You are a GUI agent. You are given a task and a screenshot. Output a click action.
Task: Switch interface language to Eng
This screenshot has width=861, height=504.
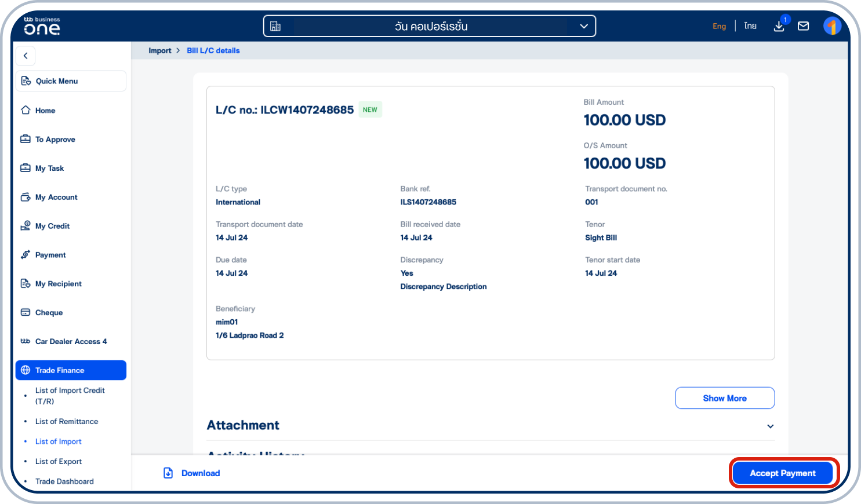720,26
